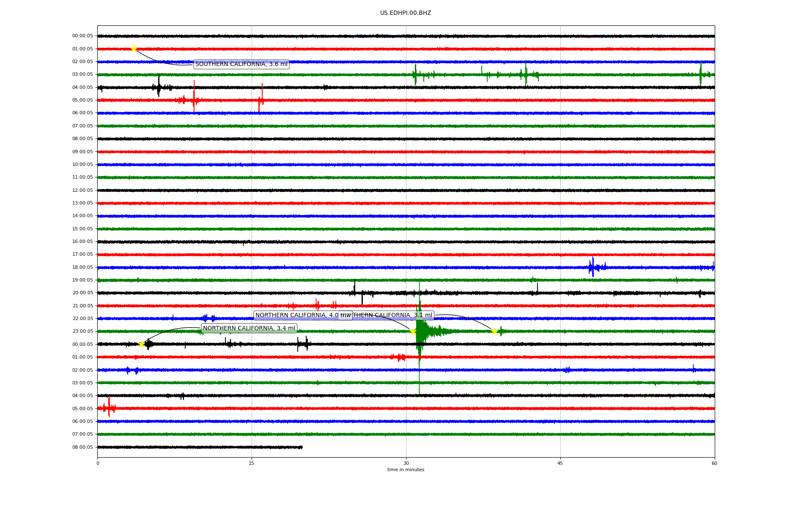Click the end of the final short black trace
This screenshot has width=812, height=508.
coord(302,447)
